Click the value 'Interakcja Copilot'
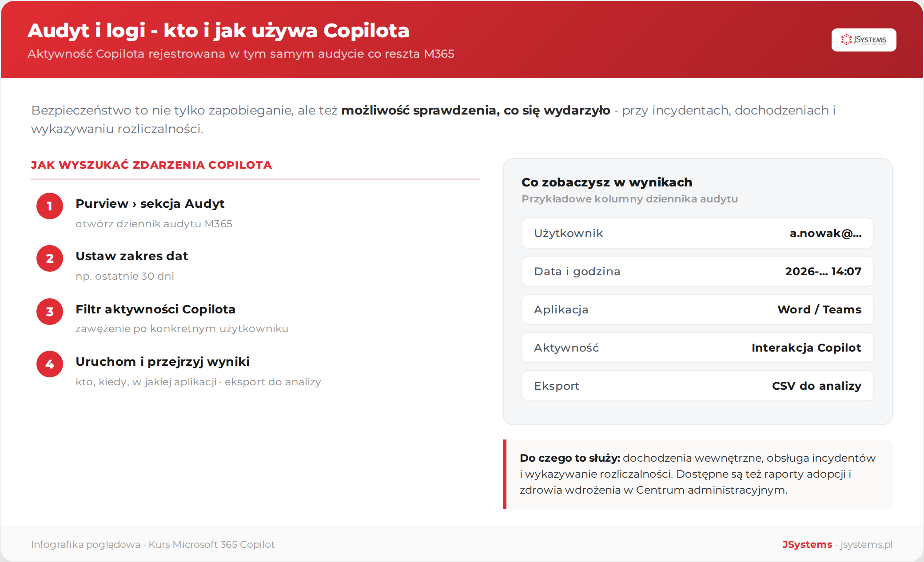Image resolution: width=924 pixels, height=562 pixels. click(x=806, y=348)
